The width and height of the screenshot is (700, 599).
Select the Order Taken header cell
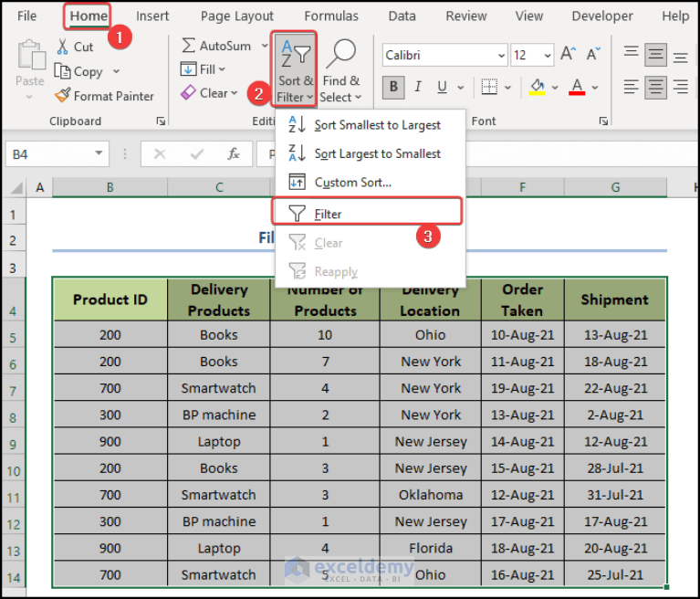tap(522, 299)
